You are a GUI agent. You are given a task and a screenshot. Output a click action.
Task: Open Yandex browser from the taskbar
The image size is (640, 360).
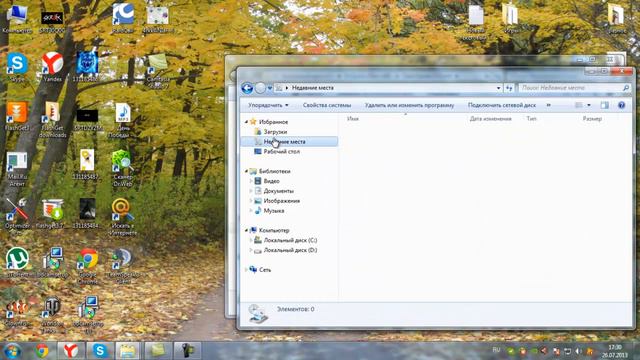71,351
